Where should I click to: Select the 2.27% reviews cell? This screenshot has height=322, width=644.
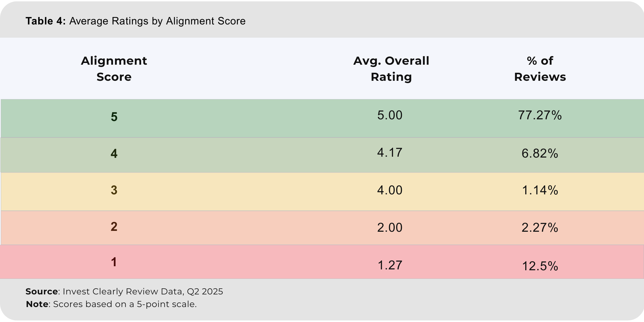point(540,228)
